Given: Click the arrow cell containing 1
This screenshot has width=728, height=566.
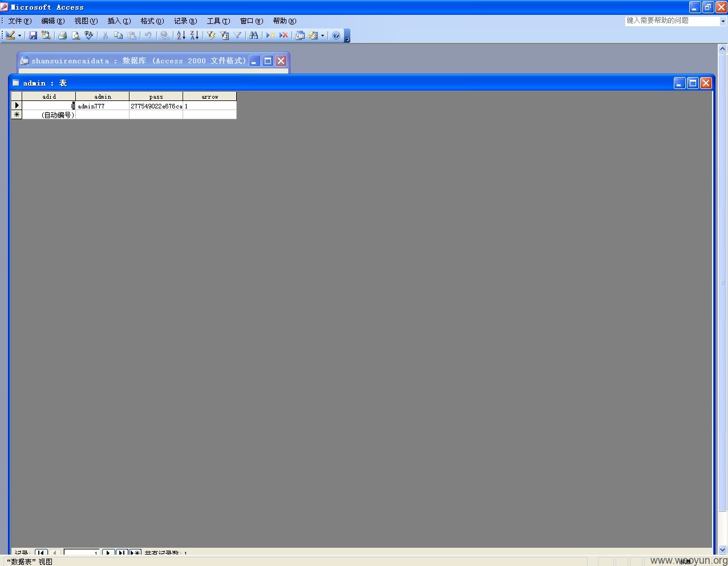Looking at the screenshot, I should (x=210, y=106).
